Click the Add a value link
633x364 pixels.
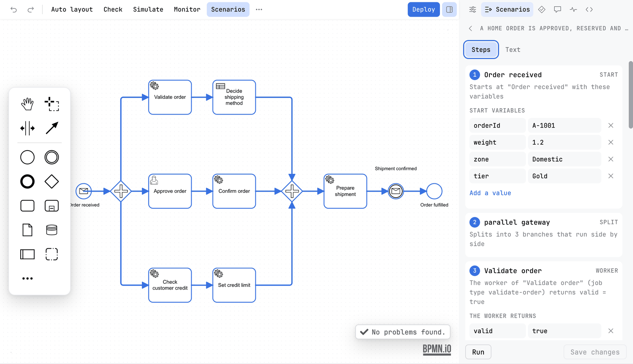490,193
